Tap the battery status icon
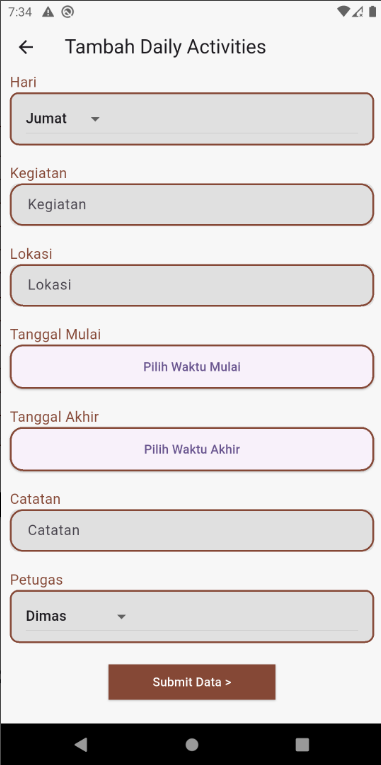 click(x=373, y=12)
